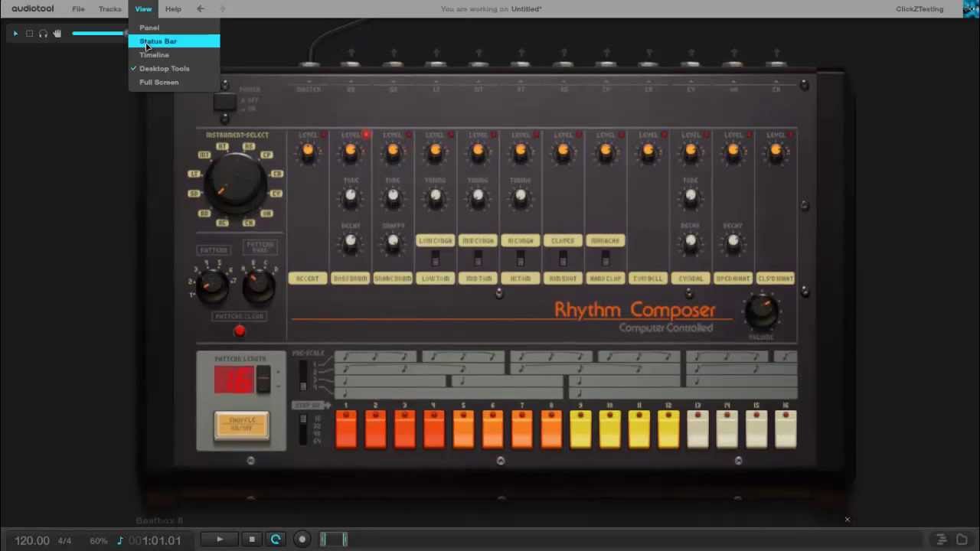
Task: Click the 120.00 tempo value
Action: (31, 540)
